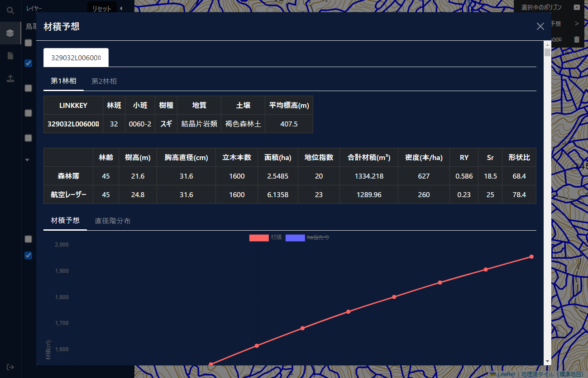588x378 pixels.
Task: Click the 地位指数 column header
Action: 319,157
